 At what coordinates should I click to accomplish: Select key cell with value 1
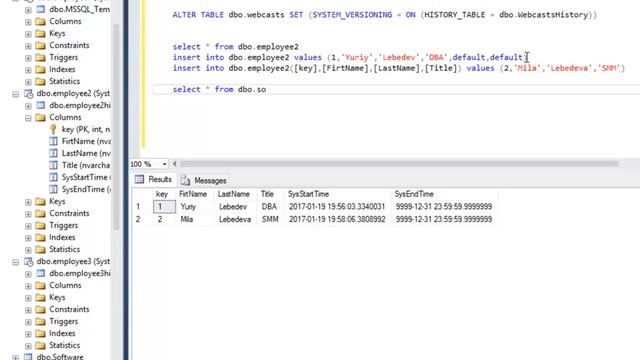(164, 207)
